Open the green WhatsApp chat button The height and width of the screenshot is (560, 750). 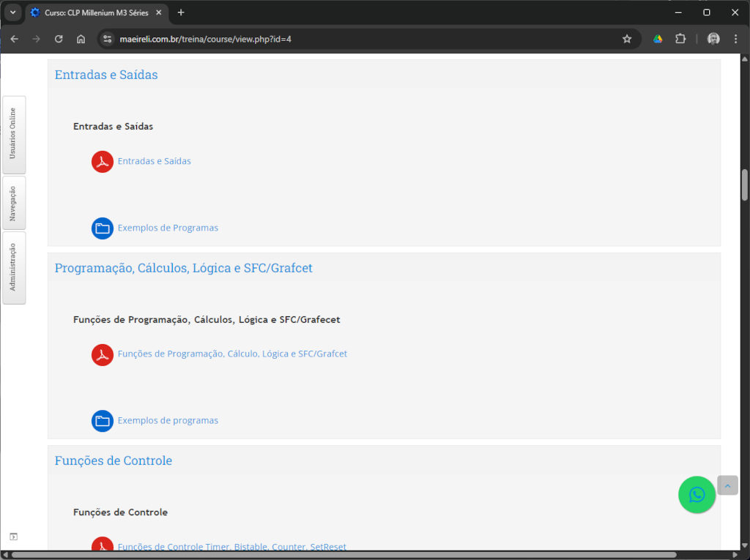pyautogui.click(x=697, y=494)
